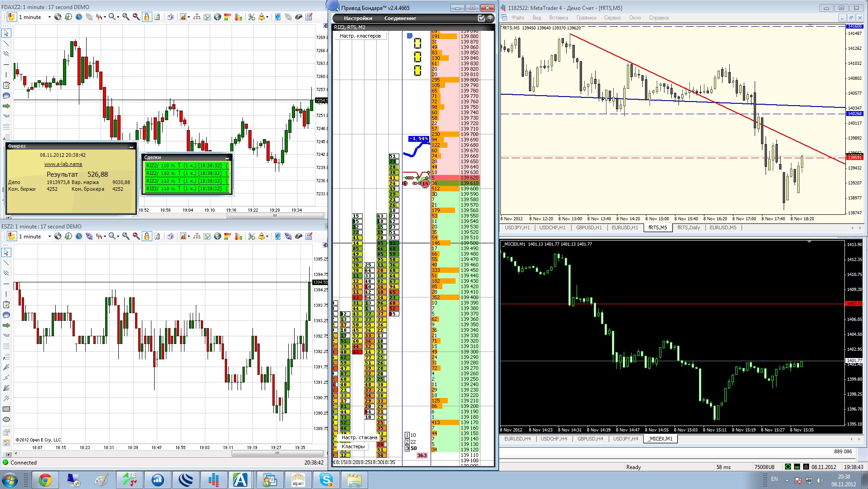
Task: Zoom out on the ESZ2 chart
Action: coord(136,237)
